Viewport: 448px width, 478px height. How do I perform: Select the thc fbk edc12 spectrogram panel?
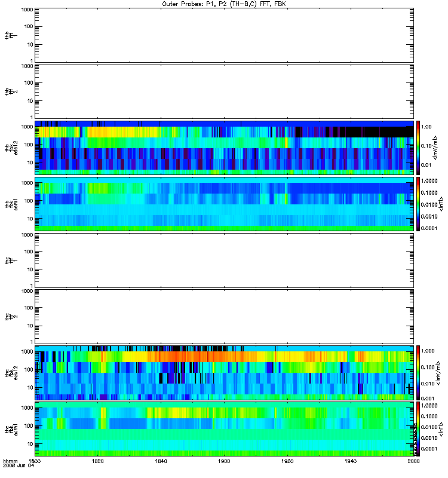225,373
